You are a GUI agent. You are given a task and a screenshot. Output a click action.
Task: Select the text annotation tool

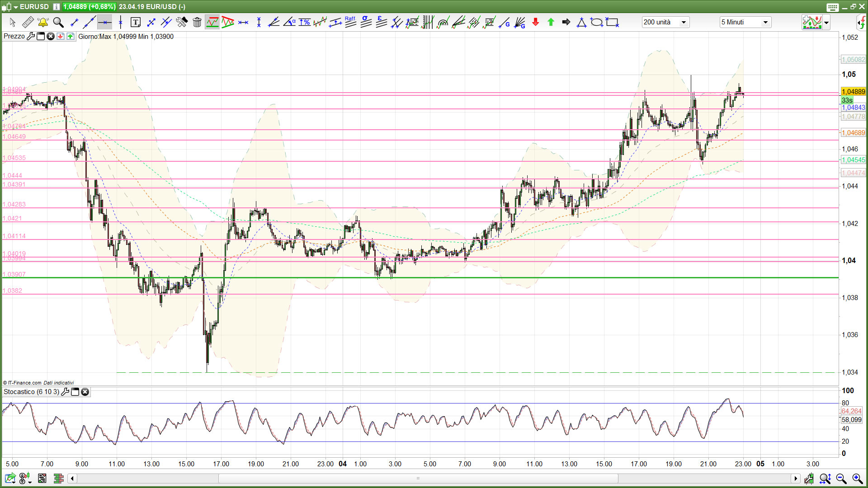tap(135, 22)
